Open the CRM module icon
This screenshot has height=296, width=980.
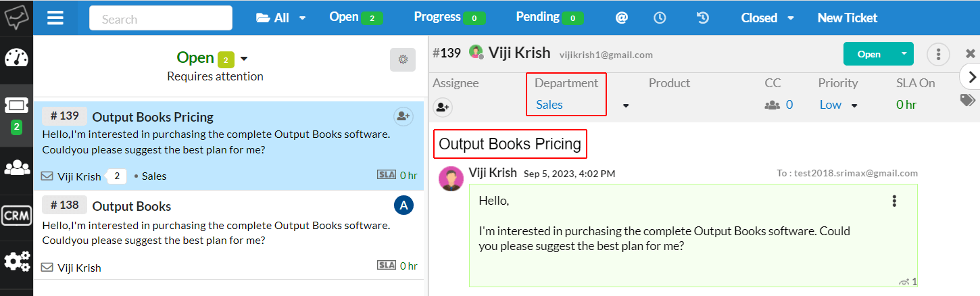click(16, 215)
